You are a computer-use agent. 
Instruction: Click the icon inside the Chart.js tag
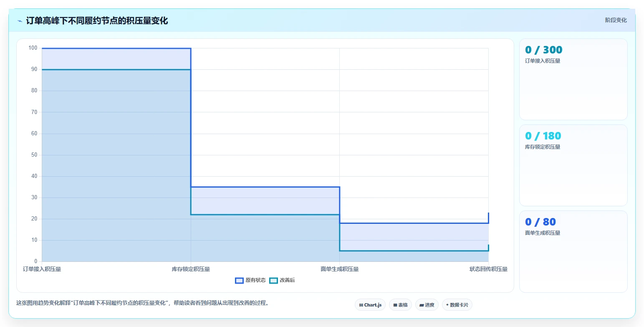click(x=361, y=305)
